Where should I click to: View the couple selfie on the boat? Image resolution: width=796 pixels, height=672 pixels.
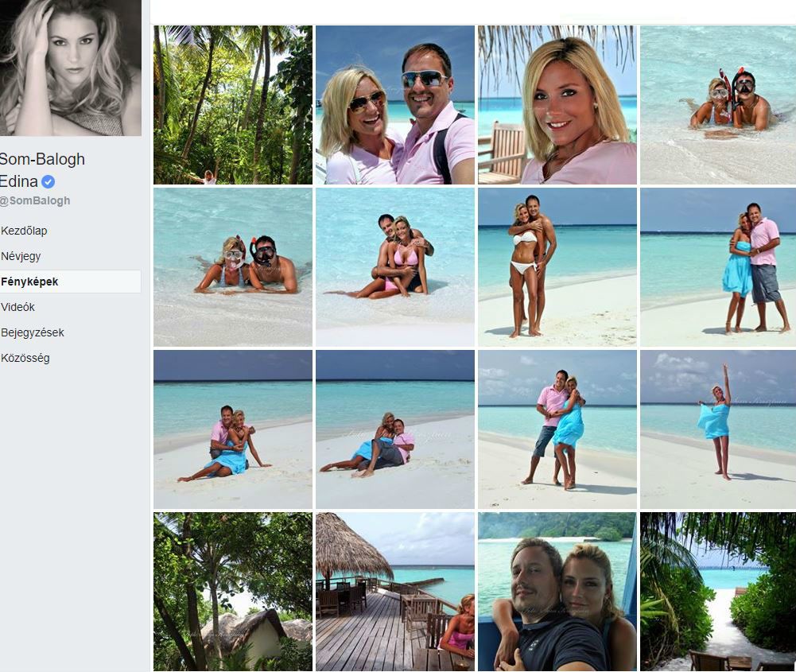tap(557, 592)
